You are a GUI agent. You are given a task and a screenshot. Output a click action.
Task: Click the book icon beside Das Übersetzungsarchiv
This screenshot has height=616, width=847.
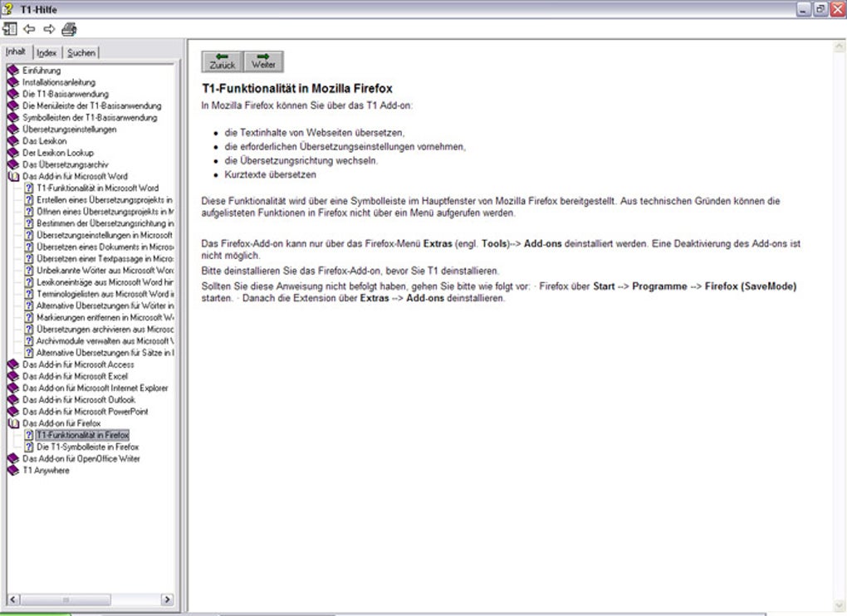point(13,164)
